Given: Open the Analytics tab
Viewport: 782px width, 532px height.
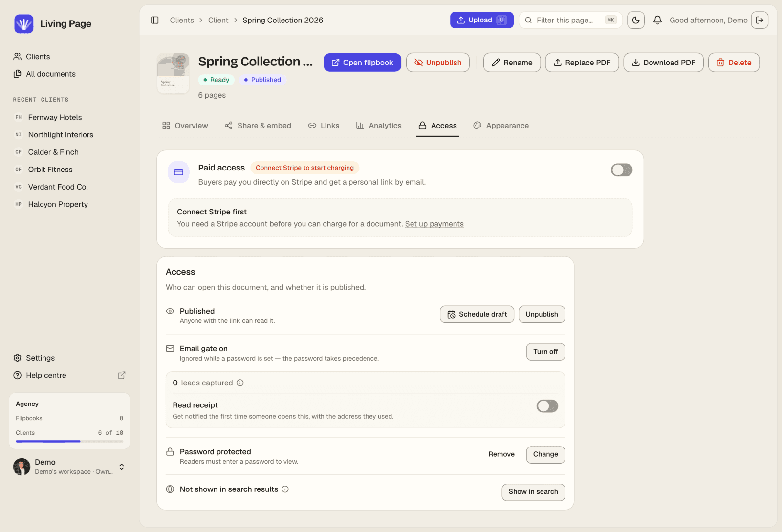Looking at the screenshot, I should (x=379, y=126).
